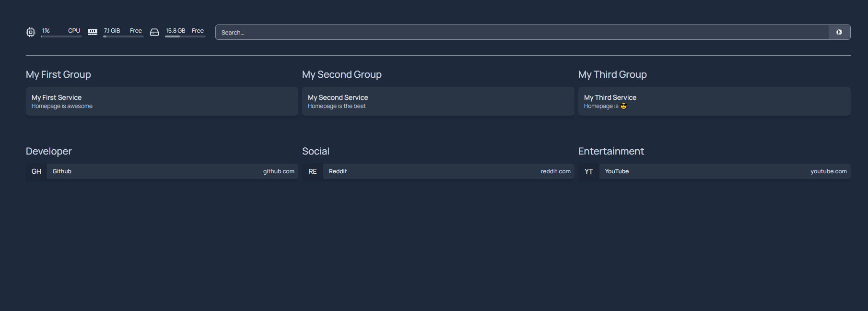This screenshot has width=868, height=311.
Task: Collapse the My First Group heading
Action: tap(59, 74)
